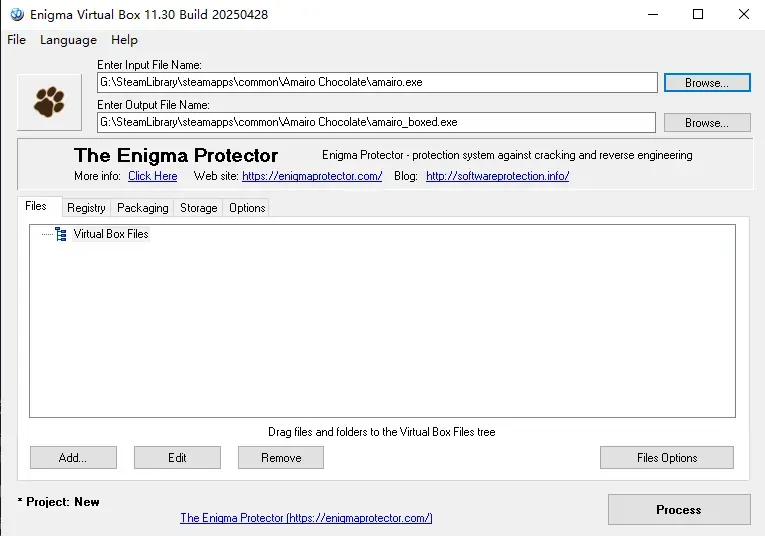765x536 pixels.
Task: Start packing with the Process button
Action: coord(679,510)
